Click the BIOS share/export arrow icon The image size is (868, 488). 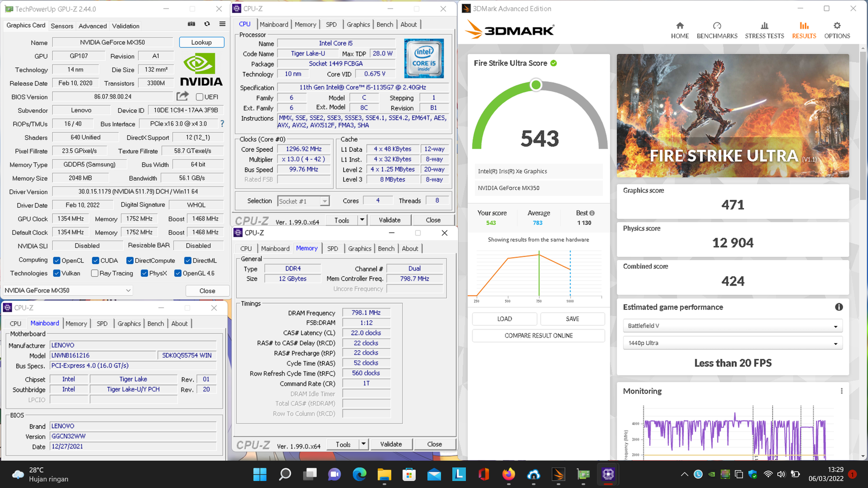(183, 96)
